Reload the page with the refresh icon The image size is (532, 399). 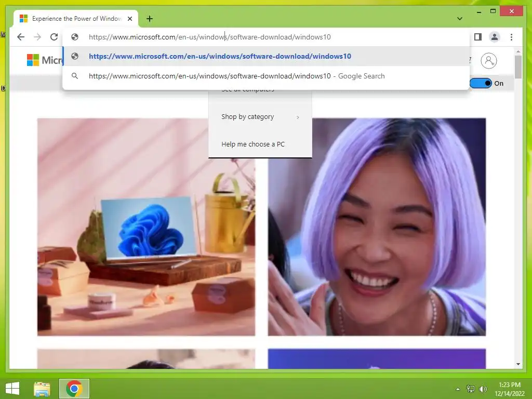click(x=54, y=37)
